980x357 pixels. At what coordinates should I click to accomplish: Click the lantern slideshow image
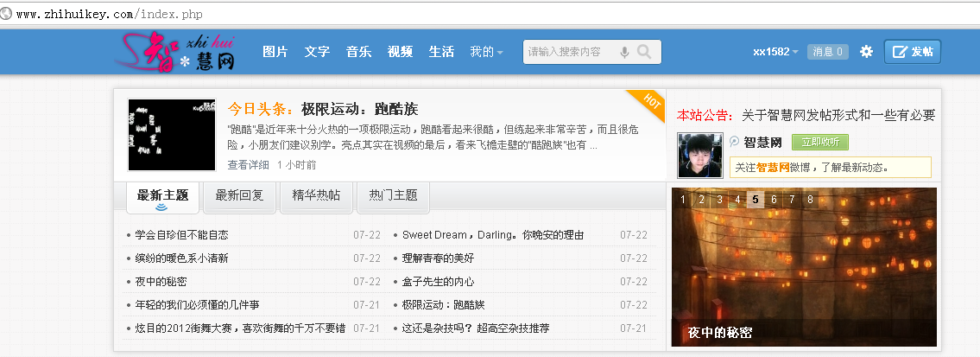point(804,267)
